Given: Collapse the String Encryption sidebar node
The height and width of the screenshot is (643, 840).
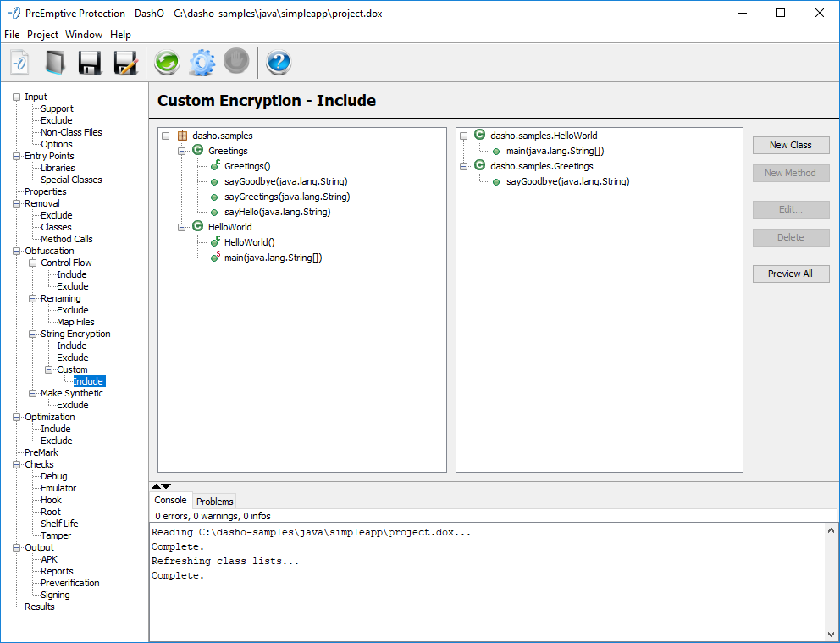Looking at the screenshot, I should click(x=32, y=334).
